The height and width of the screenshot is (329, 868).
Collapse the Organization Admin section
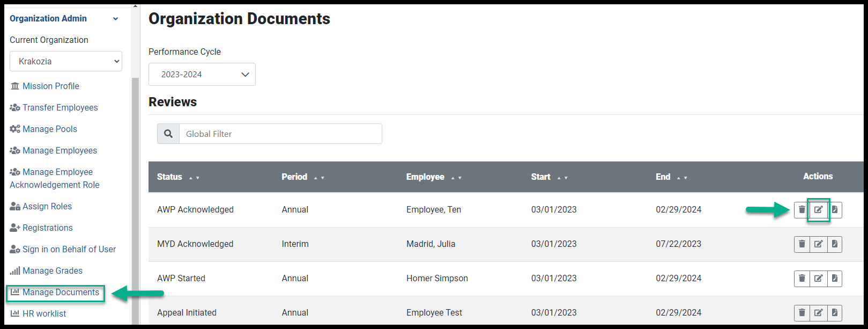[64, 18]
